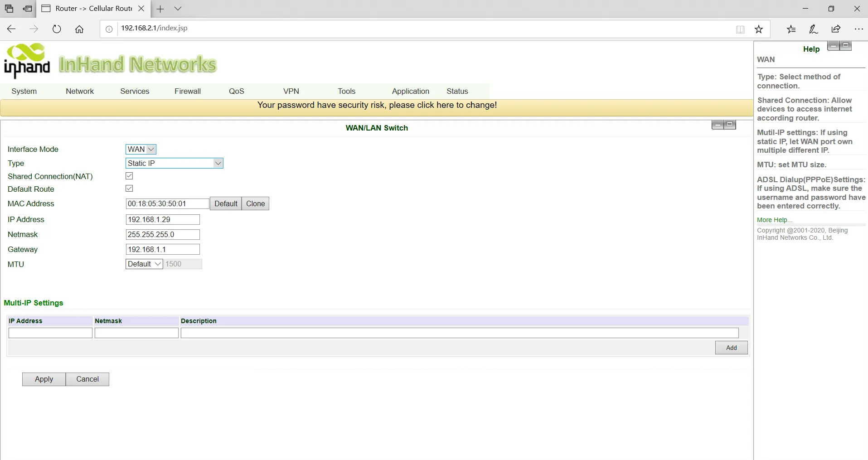
Task: Click the share page icon
Action: tap(836, 29)
